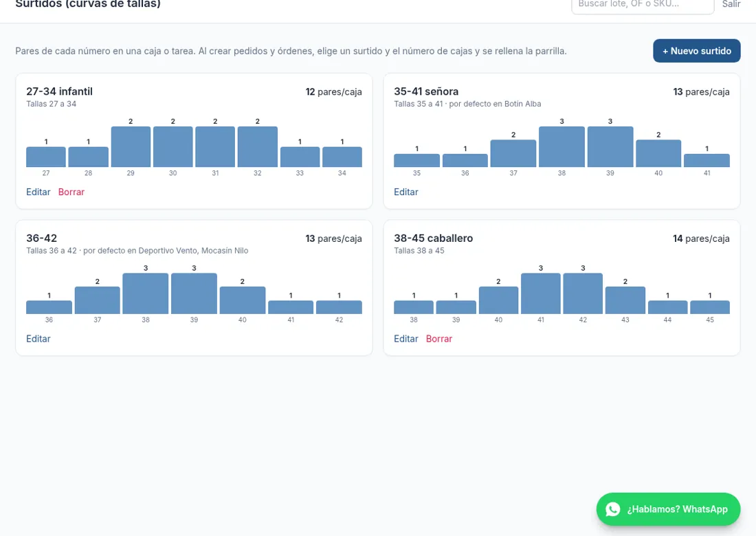The height and width of the screenshot is (536, 756).
Task: Click the Surtidos (curvas de tallas) page heading
Action: [x=88, y=4]
